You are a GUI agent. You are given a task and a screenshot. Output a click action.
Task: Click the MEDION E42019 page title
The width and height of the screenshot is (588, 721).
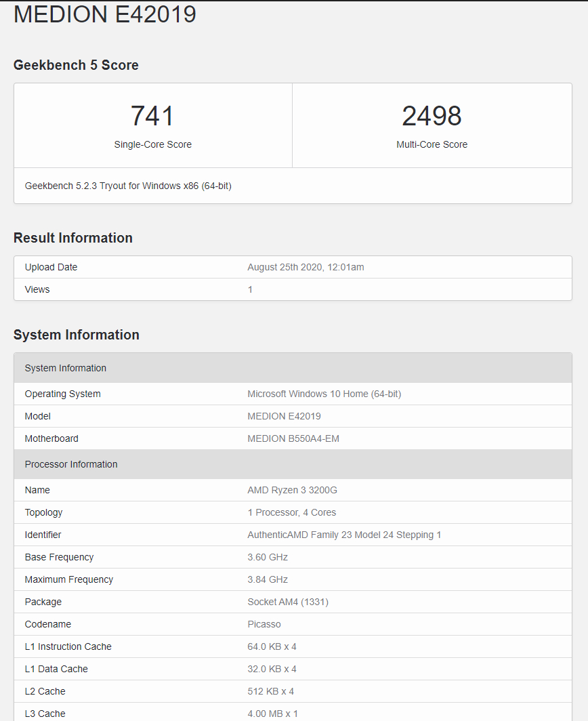[x=105, y=15]
